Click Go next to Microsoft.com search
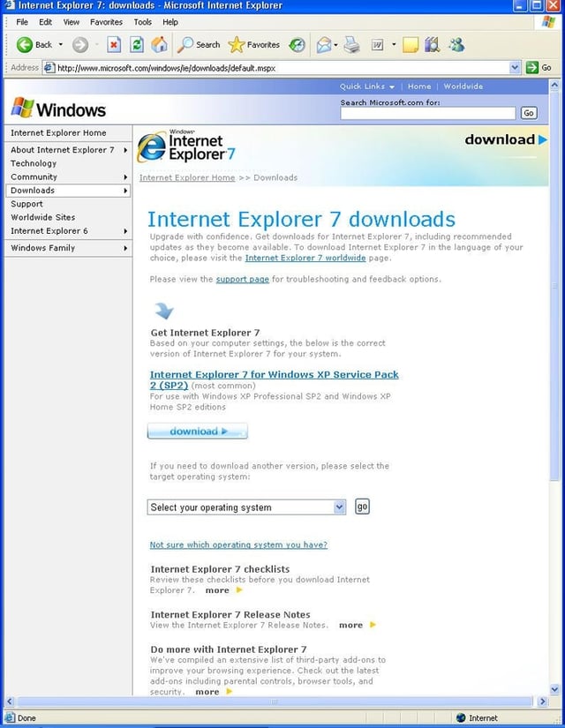The width and height of the screenshot is (565, 728). [528, 113]
